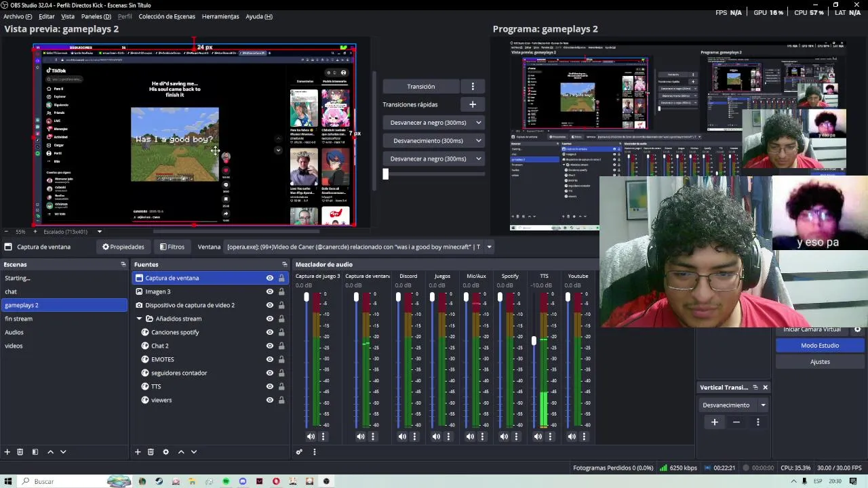
Task: Undock the Escenas panel
Action: coord(123,264)
